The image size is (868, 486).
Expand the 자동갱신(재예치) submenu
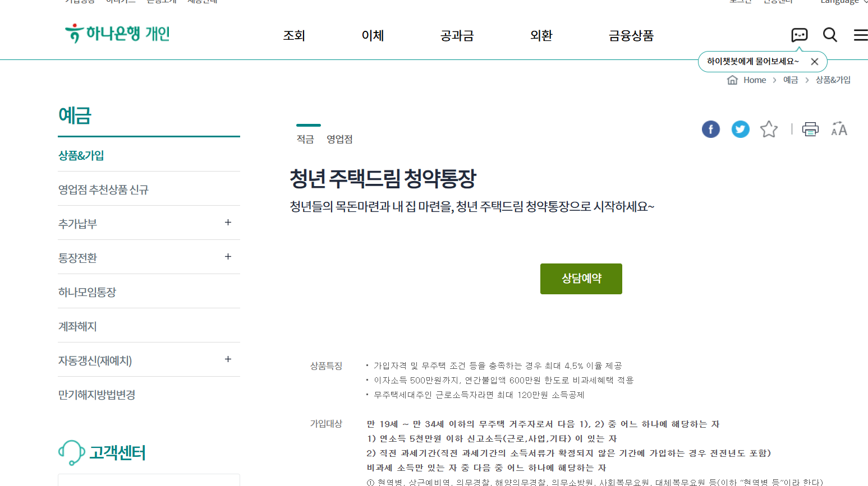click(228, 359)
